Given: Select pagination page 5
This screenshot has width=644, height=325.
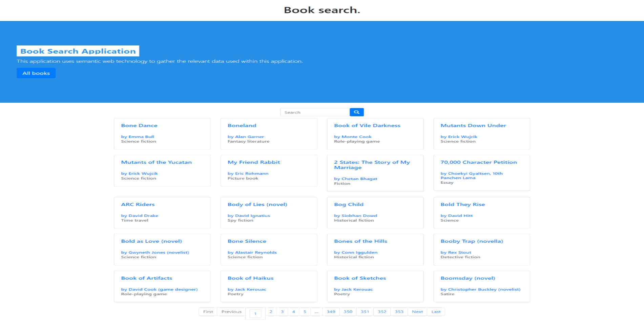Looking at the screenshot, I should click(305, 312).
